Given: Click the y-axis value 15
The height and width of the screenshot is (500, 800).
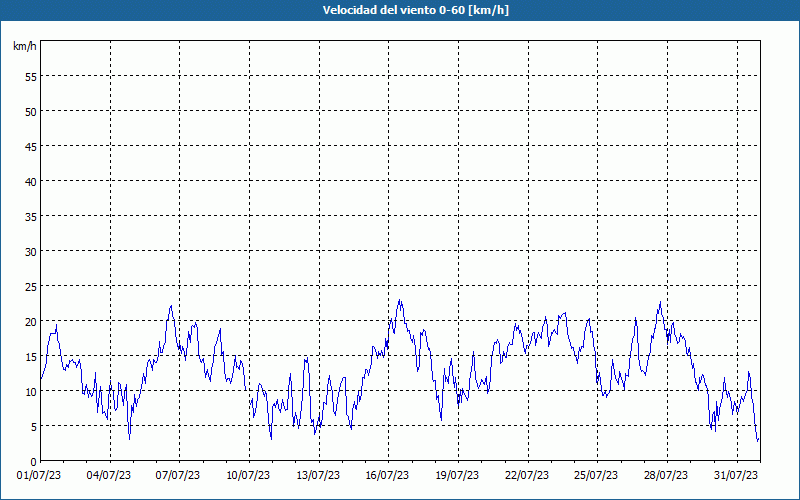Looking at the screenshot, I should click(x=31, y=356).
